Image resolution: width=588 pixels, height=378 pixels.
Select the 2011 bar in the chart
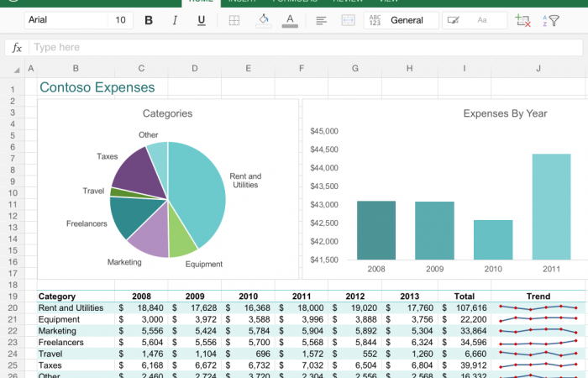551,207
